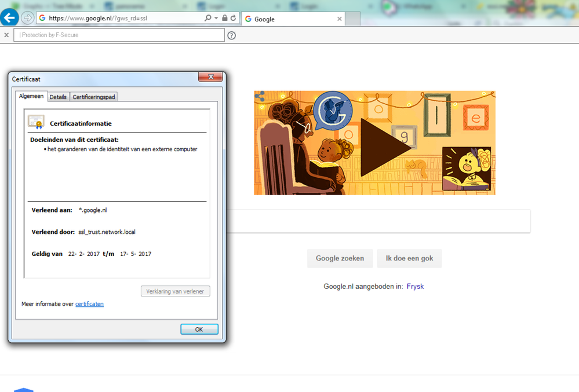Image resolution: width=579 pixels, height=392 pixels.
Task: Switch to the Details tab
Action: pos(58,97)
